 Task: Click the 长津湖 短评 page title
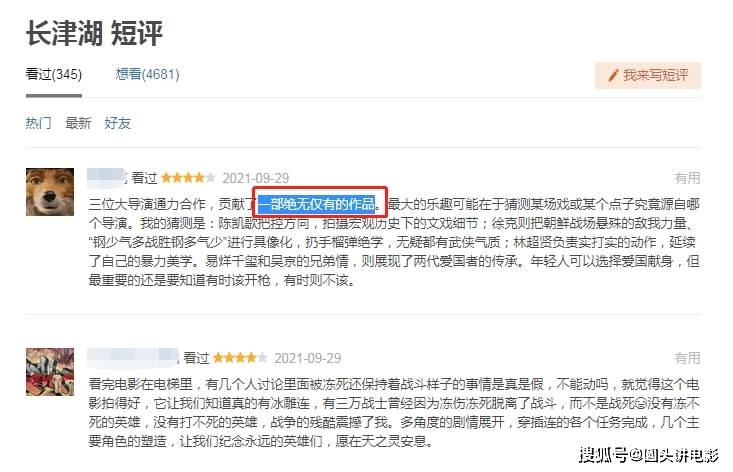[94, 33]
